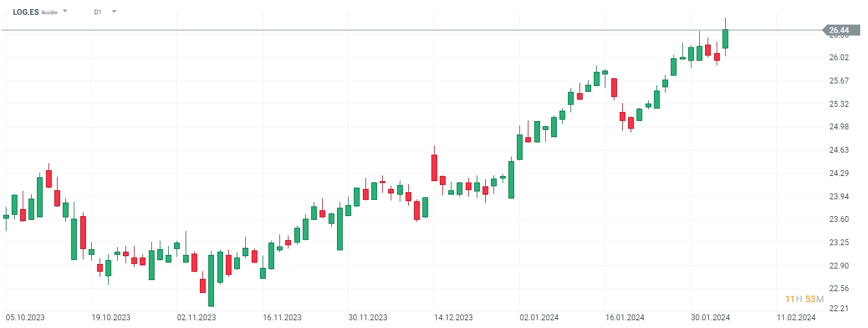Click the 30.01.2024 time axis label
Screen dimensions: 868x328
pyautogui.click(x=710, y=318)
